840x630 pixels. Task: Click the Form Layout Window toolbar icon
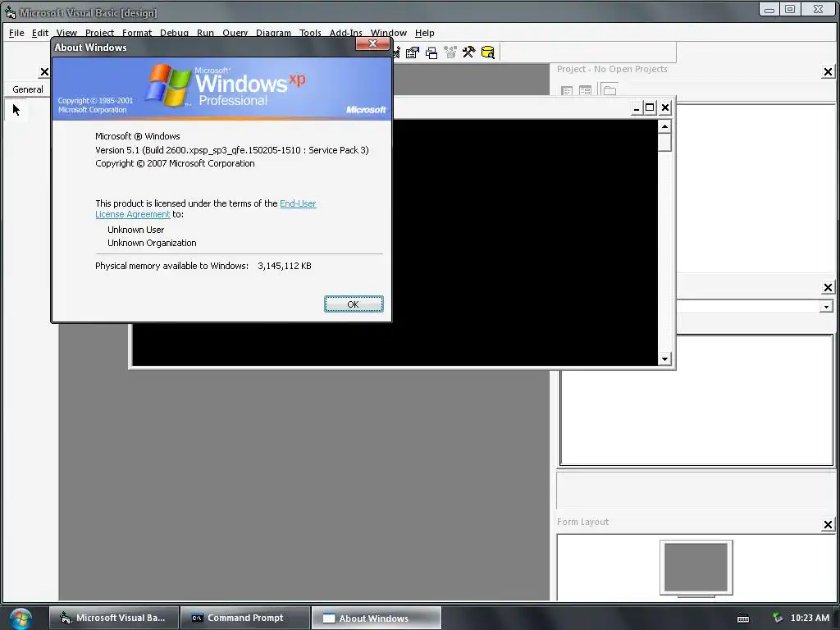(x=431, y=52)
